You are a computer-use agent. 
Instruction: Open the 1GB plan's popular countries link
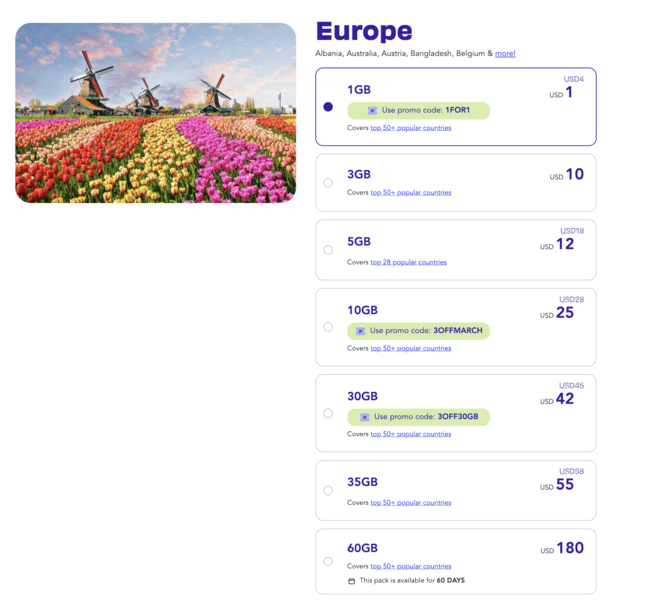[410, 128]
